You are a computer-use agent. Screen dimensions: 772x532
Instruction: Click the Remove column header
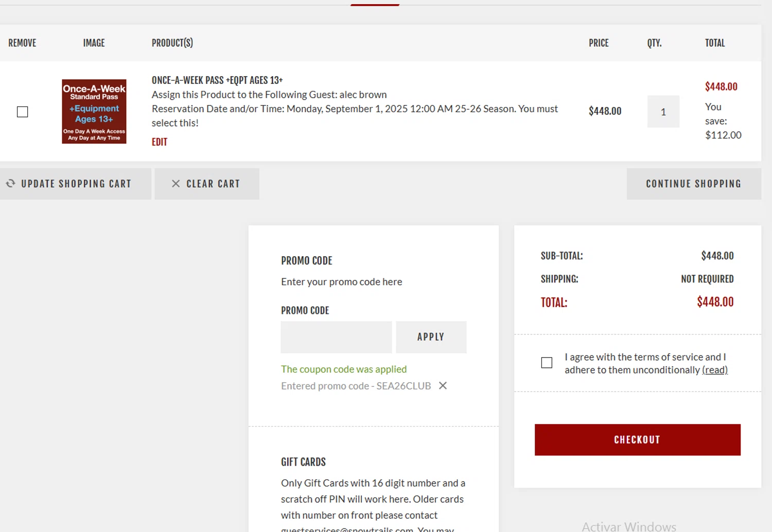[22, 43]
